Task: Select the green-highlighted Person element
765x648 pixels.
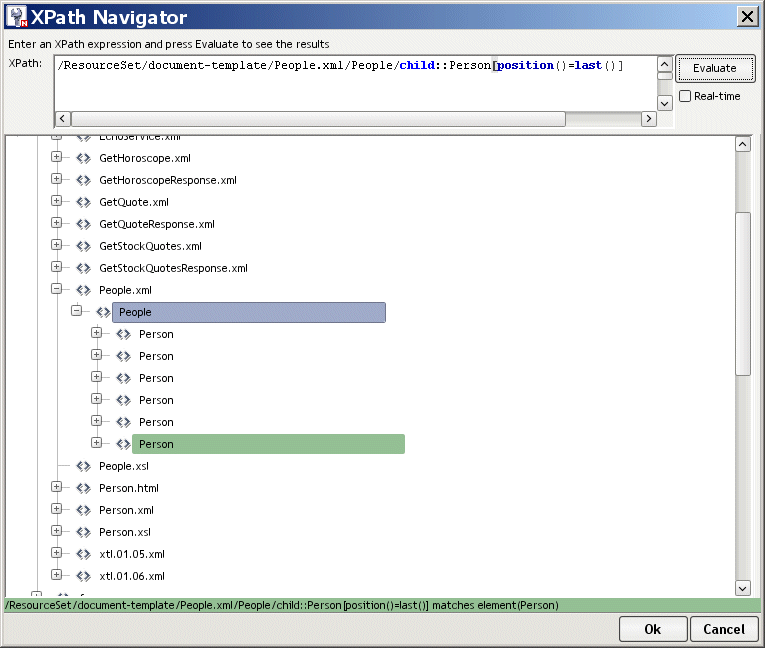Action: pos(268,444)
